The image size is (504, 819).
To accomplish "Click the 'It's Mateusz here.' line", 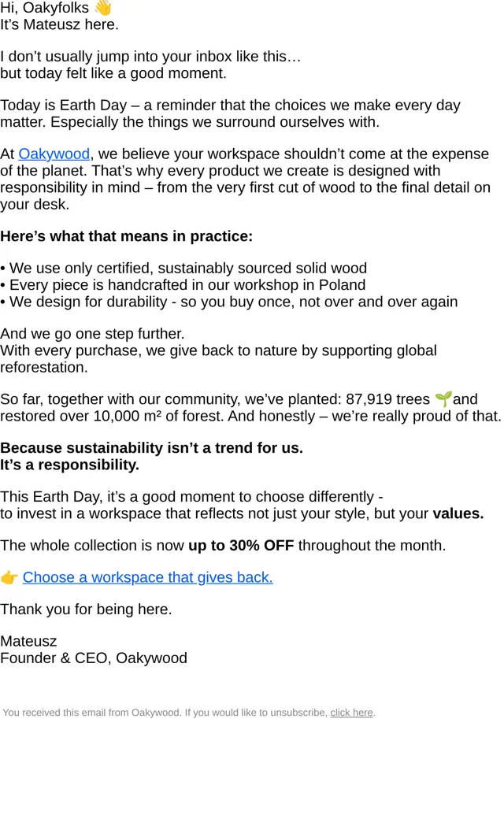I will point(60,24).
